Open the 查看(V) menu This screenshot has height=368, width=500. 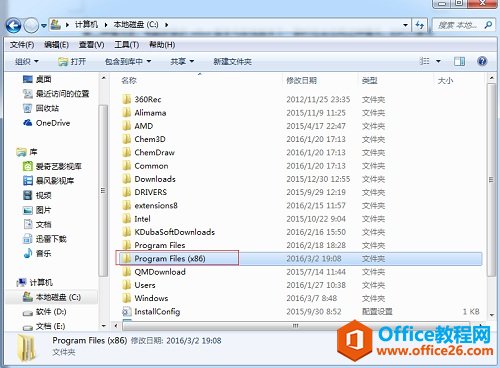point(91,45)
